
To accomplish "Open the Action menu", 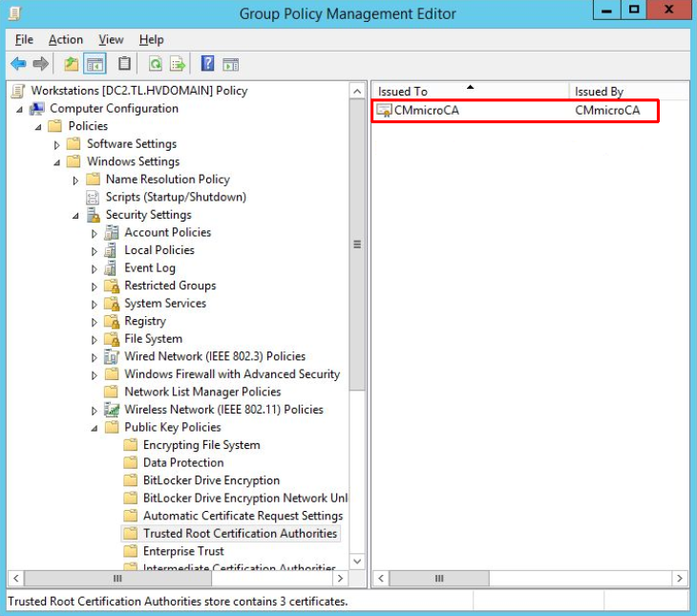I will (x=65, y=39).
